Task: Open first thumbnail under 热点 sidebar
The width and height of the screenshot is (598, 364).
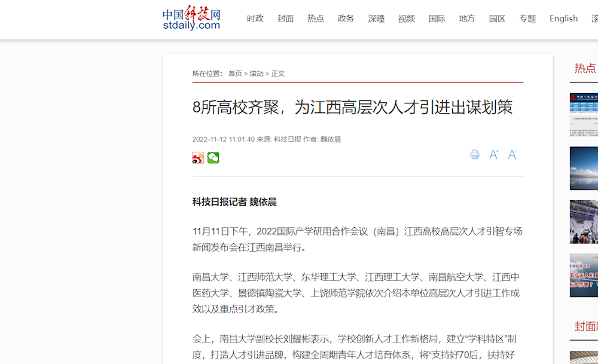Action: tap(584, 115)
